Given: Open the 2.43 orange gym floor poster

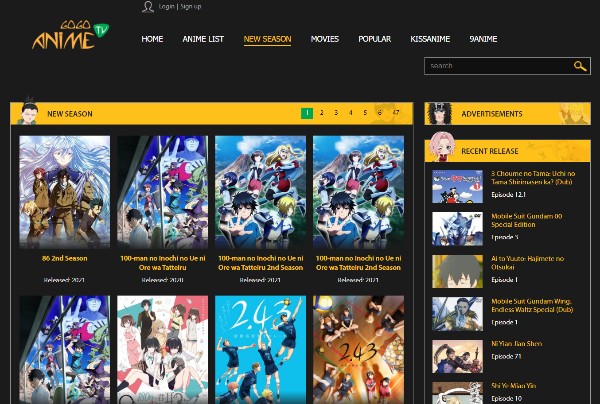Looking at the screenshot, I should click(x=359, y=350).
